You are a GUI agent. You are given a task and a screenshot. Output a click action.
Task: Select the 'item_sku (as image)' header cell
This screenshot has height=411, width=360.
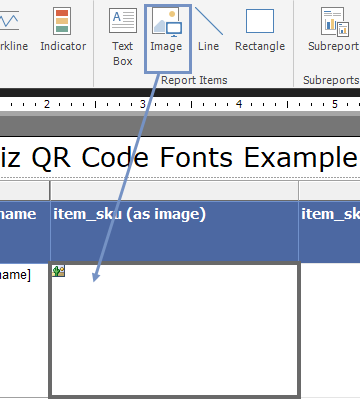tap(174, 231)
